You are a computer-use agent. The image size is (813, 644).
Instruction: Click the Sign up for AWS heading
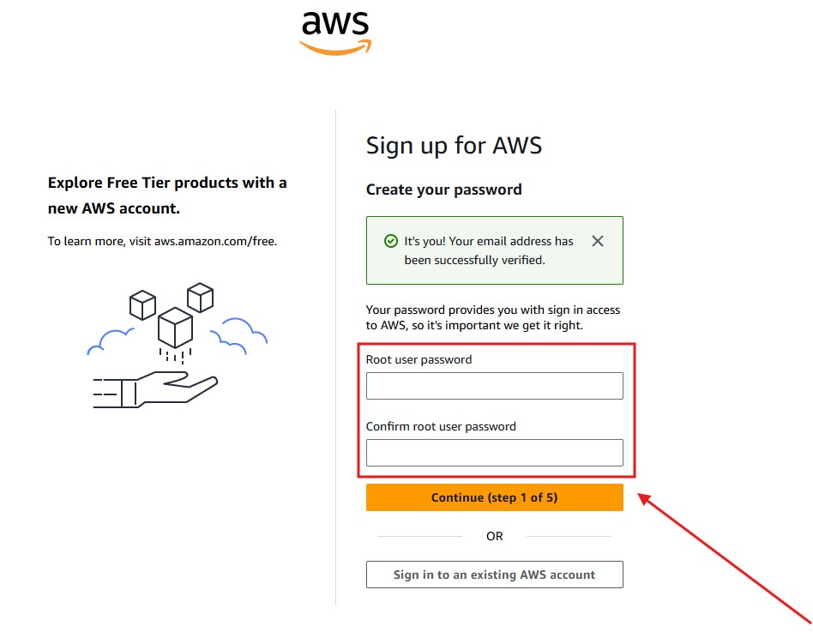[454, 145]
